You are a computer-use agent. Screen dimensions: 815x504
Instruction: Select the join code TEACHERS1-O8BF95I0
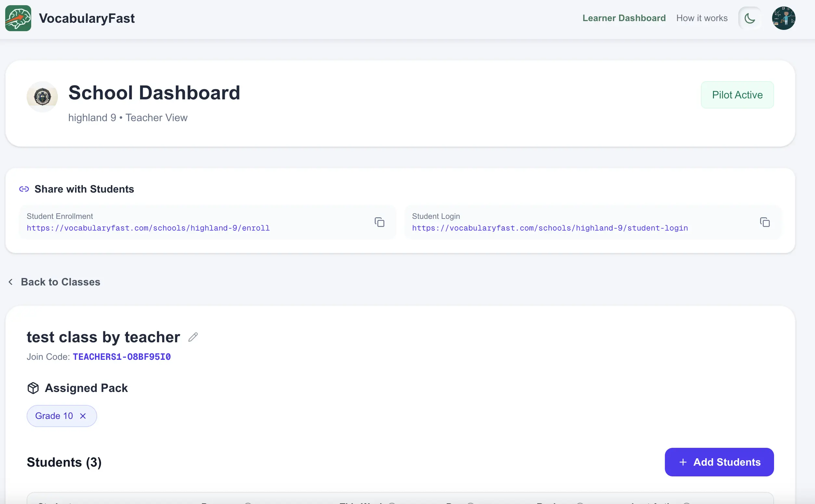[x=122, y=357]
